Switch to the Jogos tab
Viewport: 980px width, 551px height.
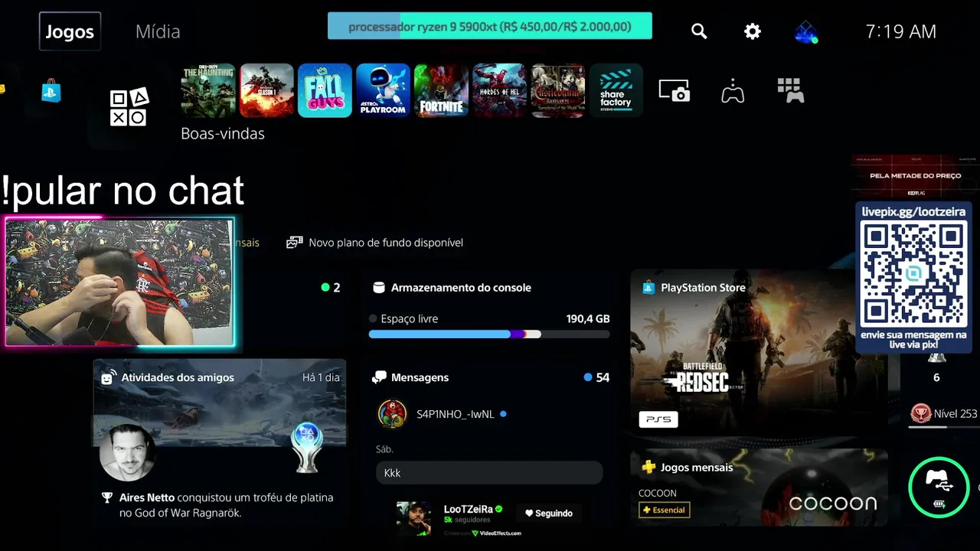click(70, 31)
